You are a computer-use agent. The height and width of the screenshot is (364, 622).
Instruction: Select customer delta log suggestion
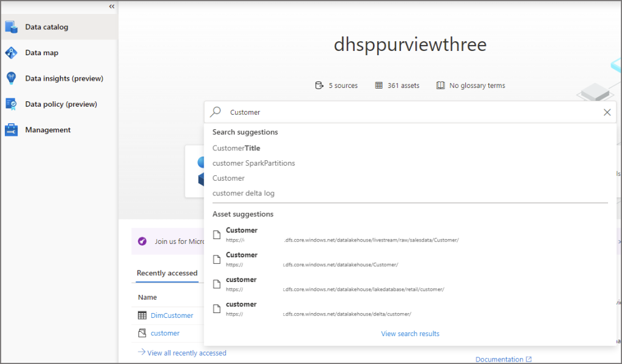pyautogui.click(x=243, y=194)
